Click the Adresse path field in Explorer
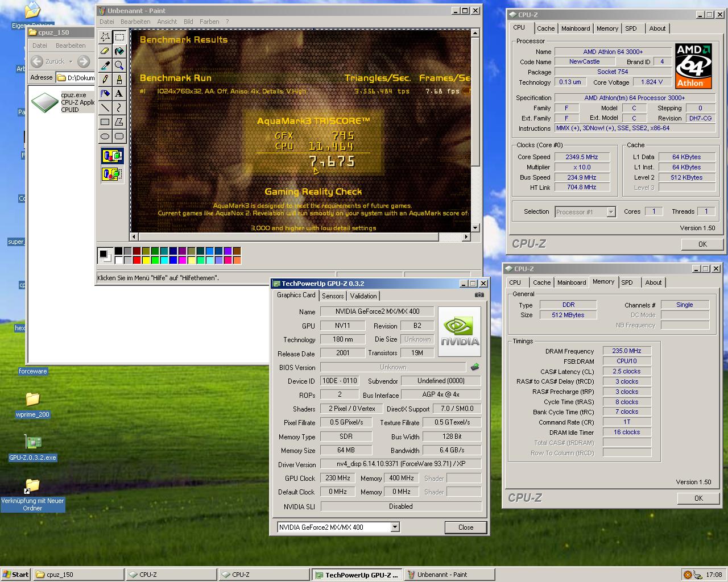 tap(75, 78)
